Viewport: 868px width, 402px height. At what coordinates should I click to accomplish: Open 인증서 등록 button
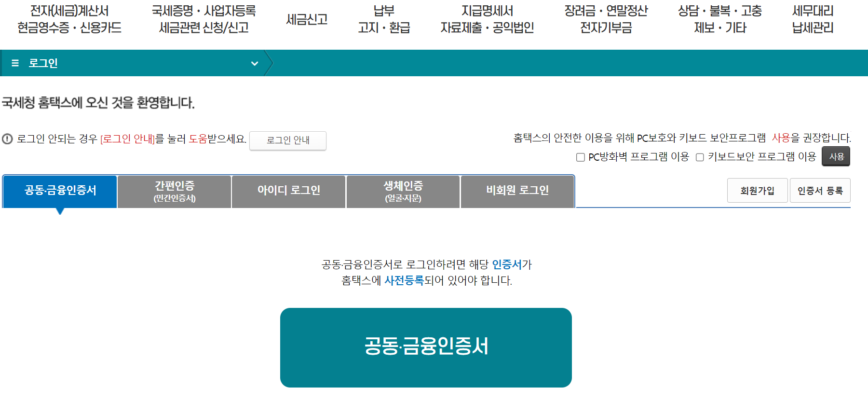click(820, 191)
